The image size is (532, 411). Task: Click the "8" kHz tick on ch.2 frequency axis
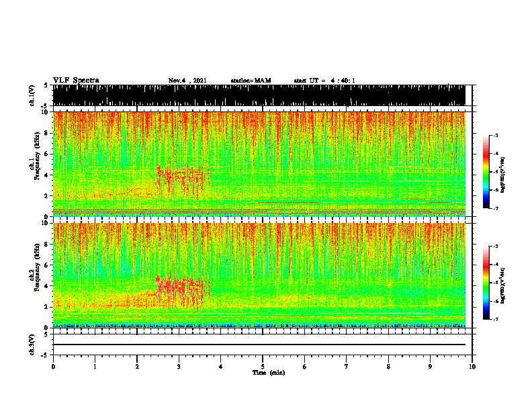(47, 244)
